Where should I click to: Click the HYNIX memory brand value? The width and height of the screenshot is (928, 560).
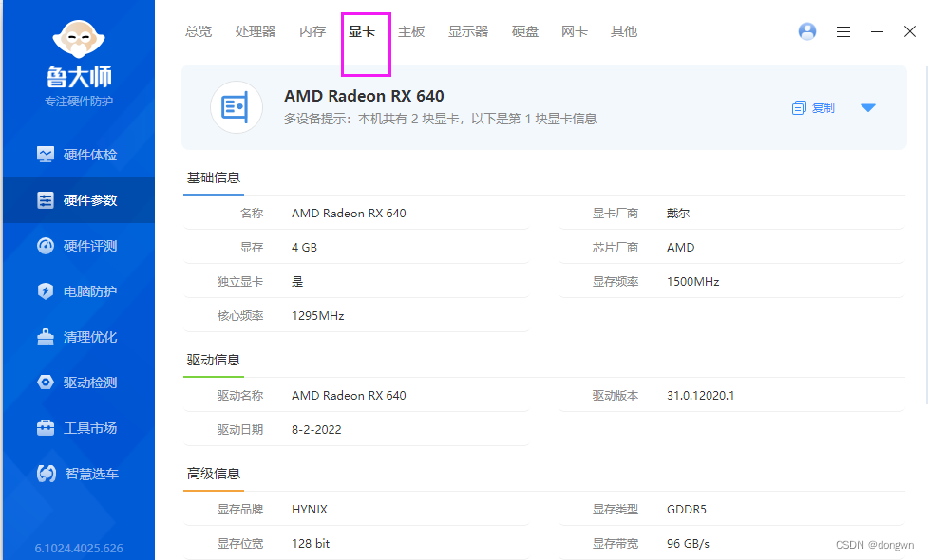coord(310,509)
